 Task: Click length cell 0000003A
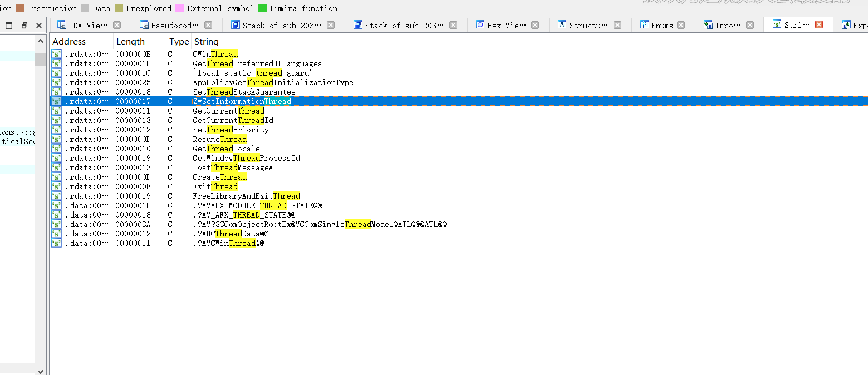click(x=133, y=224)
